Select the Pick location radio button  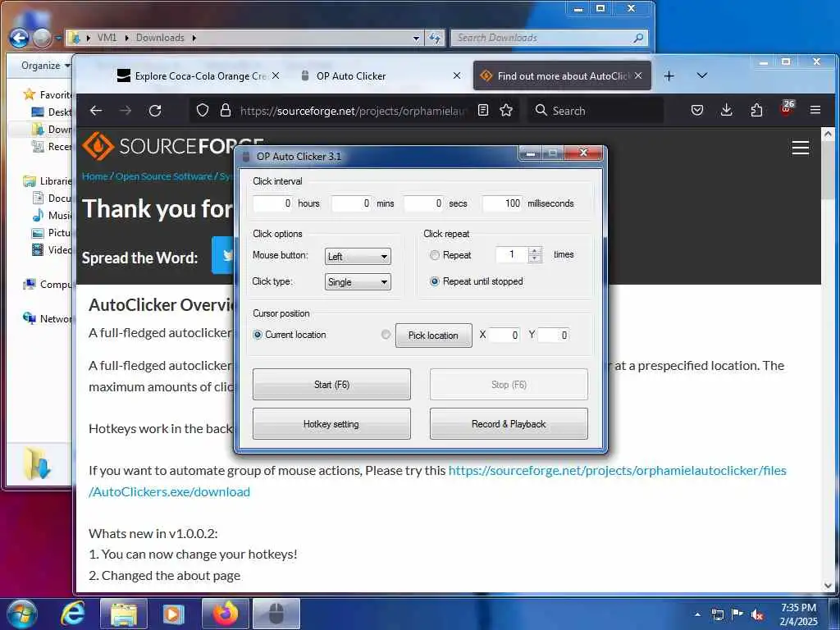pos(386,335)
